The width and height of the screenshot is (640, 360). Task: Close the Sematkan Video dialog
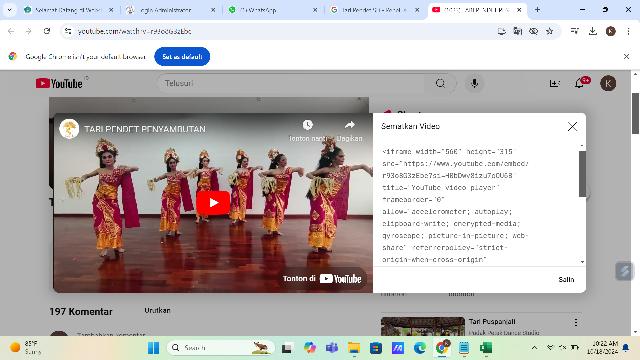(x=572, y=127)
